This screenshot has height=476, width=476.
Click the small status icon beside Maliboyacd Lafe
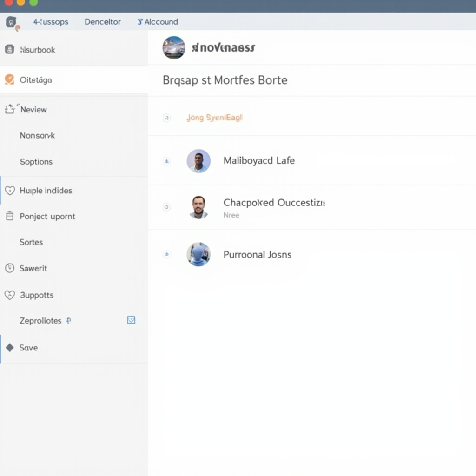[x=167, y=161]
